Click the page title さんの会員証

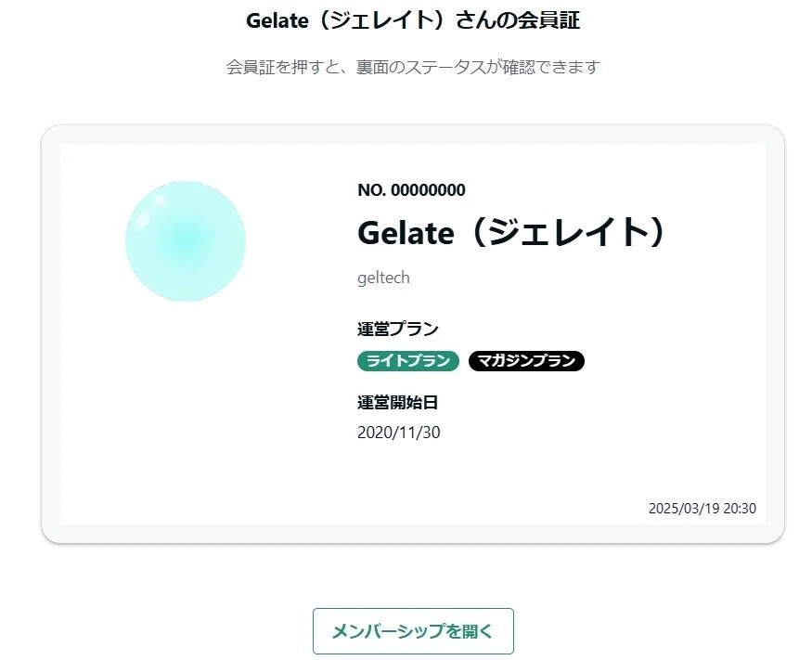[517, 20]
